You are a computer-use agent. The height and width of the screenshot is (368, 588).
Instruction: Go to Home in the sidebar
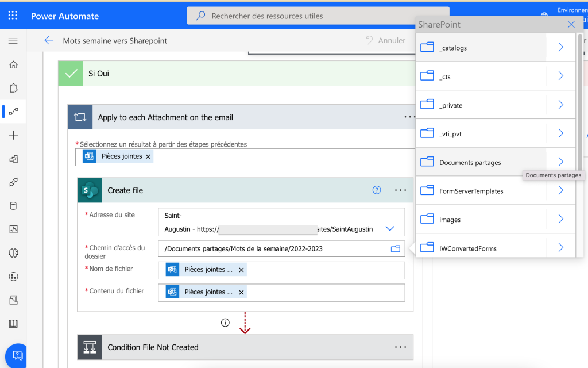click(14, 64)
